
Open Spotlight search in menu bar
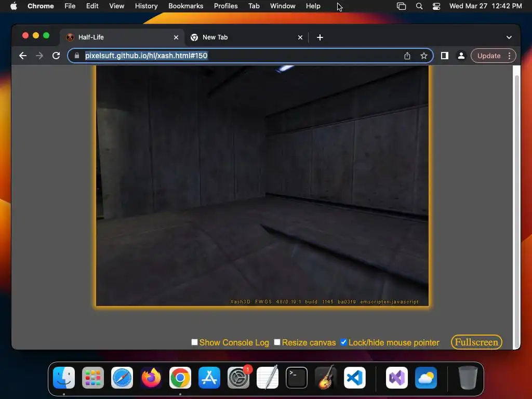(419, 6)
